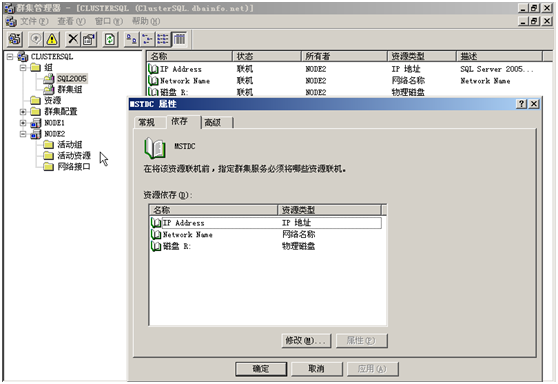The height and width of the screenshot is (384, 558).
Task: Click the NODE1 server icon
Action: 36,123
